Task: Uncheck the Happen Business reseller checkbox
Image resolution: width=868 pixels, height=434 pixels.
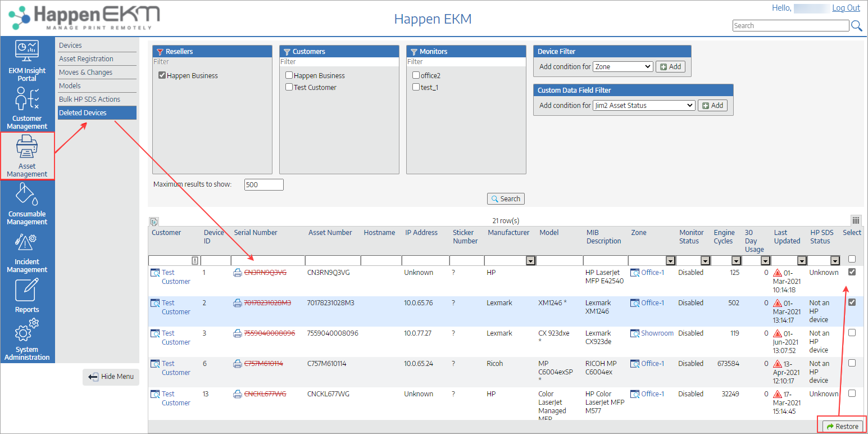Action: [162, 75]
